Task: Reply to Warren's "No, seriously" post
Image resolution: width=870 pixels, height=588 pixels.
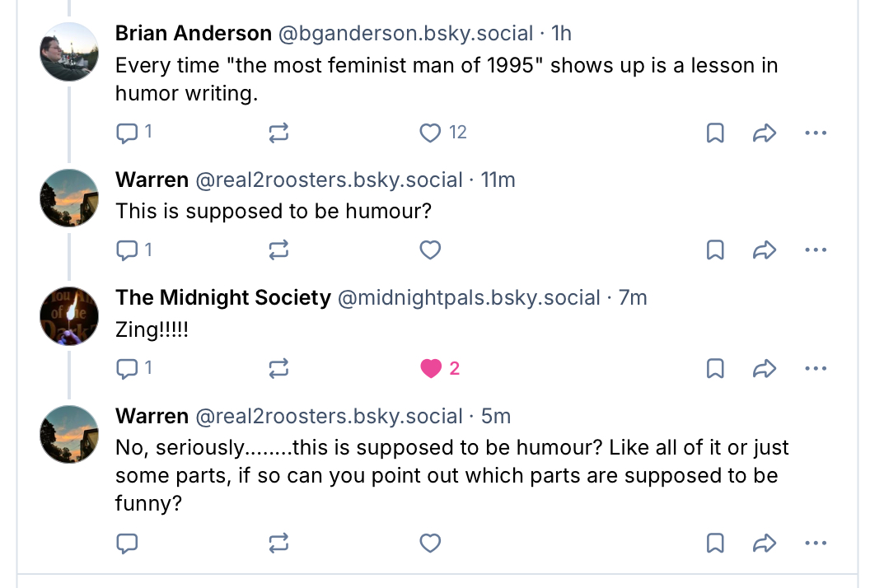Action: tap(128, 543)
